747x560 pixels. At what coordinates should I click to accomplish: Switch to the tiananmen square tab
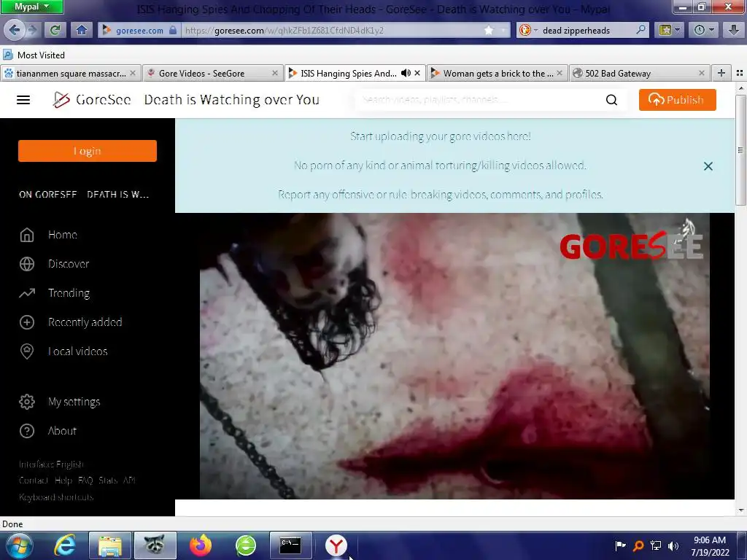click(71, 74)
